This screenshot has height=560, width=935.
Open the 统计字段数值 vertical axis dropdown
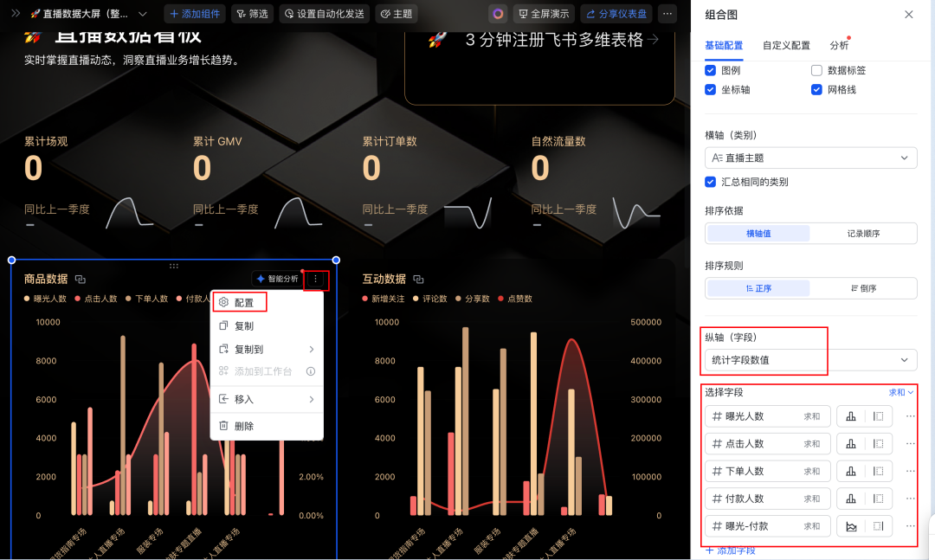(x=810, y=359)
